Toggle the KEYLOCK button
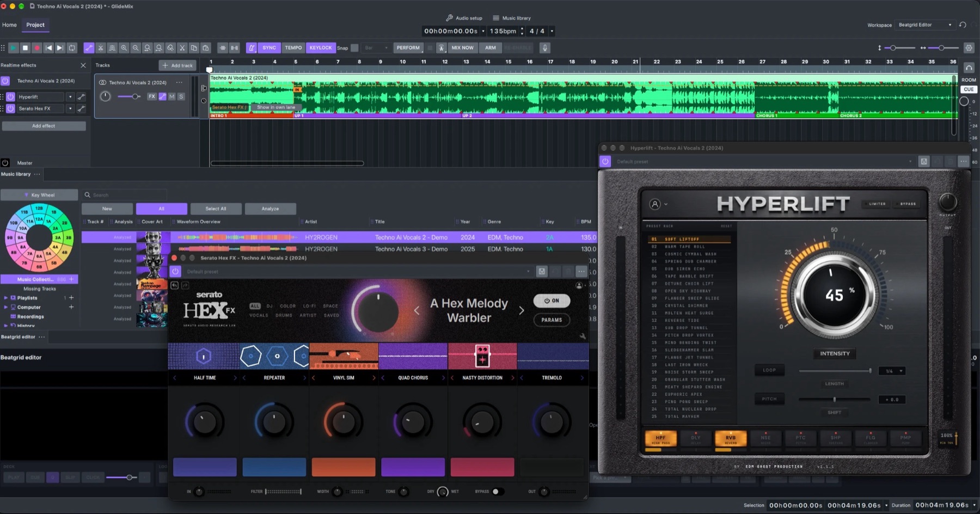This screenshot has width=980, height=514. 321,48
